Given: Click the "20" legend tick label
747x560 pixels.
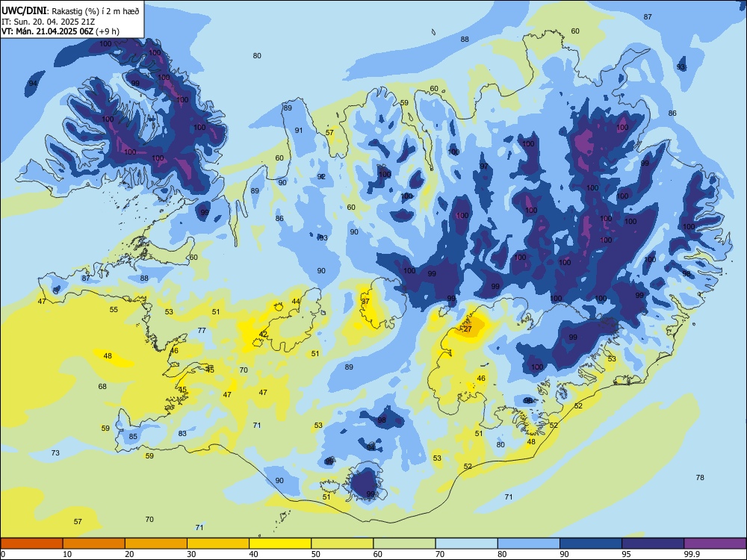Looking at the screenshot, I should tap(129, 554).
